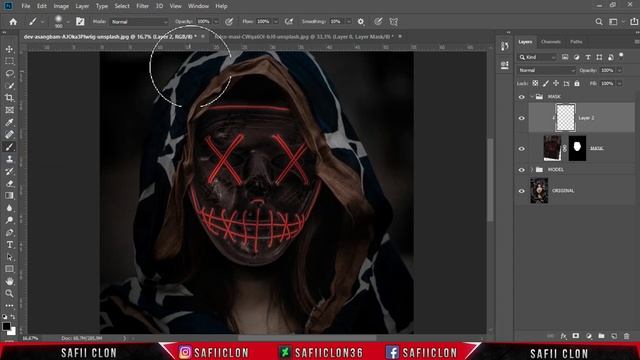Click the foreground color swatch
The image size is (640, 360).
click(x=6, y=326)
